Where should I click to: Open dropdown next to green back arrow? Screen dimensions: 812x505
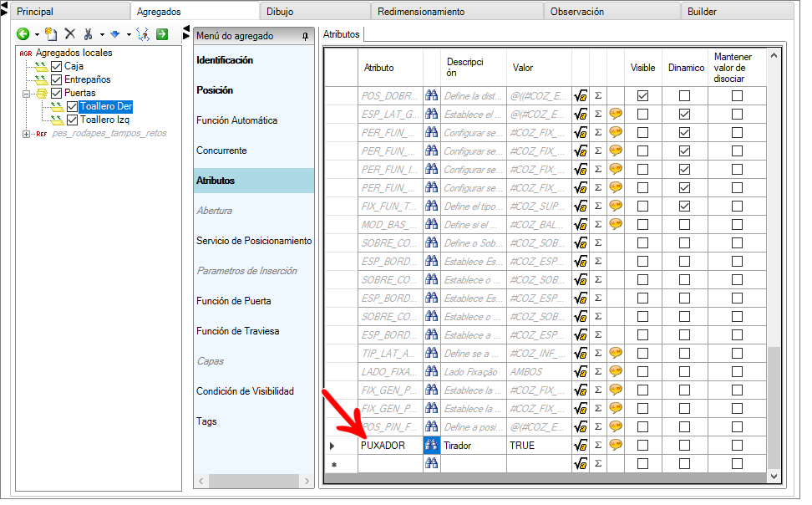tap(37, 35)
